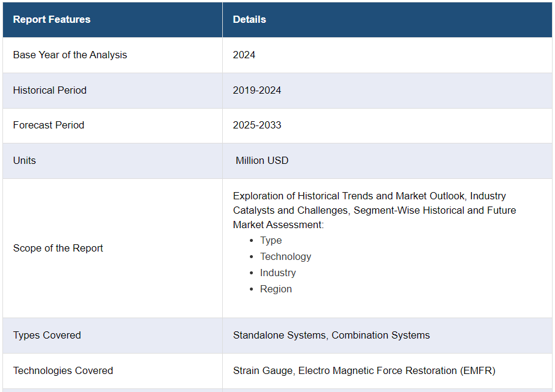Click the 'Million USD' value

click(x=262, y=160)
